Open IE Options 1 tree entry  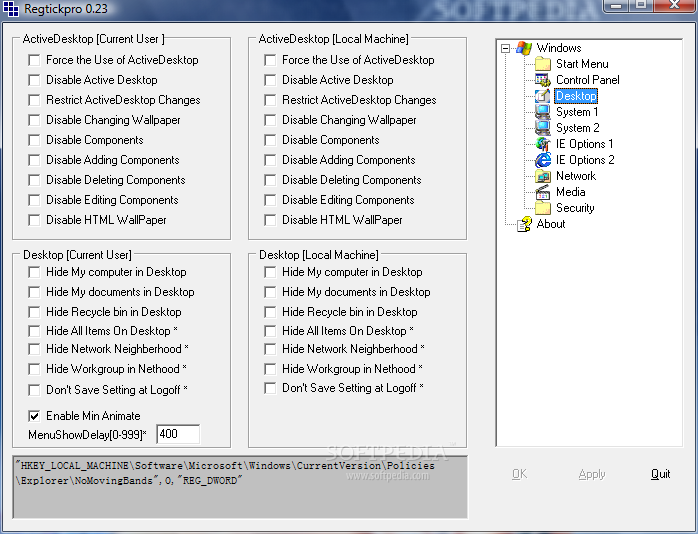pyautogui.click(x=584, y=144)
